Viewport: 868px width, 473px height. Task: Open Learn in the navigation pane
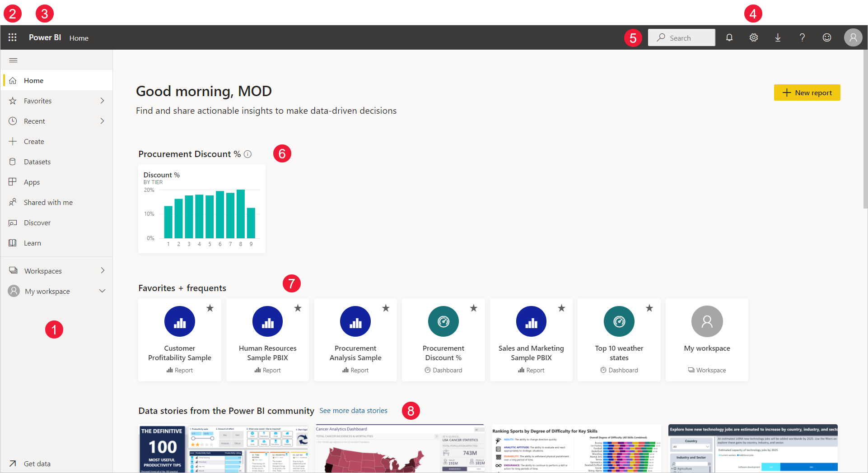pyautogui.click(x=57, y=243)
